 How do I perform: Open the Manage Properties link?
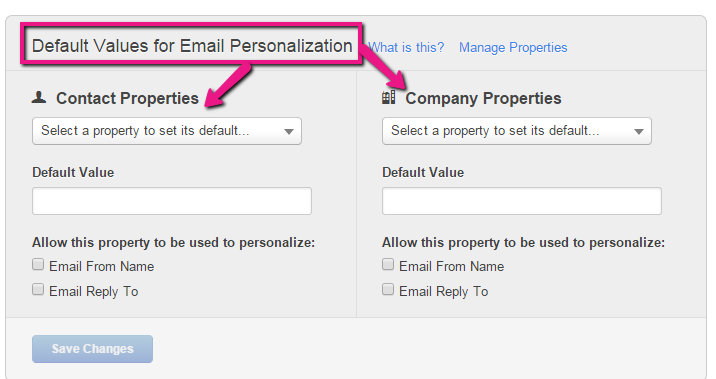tap(513, 47)
